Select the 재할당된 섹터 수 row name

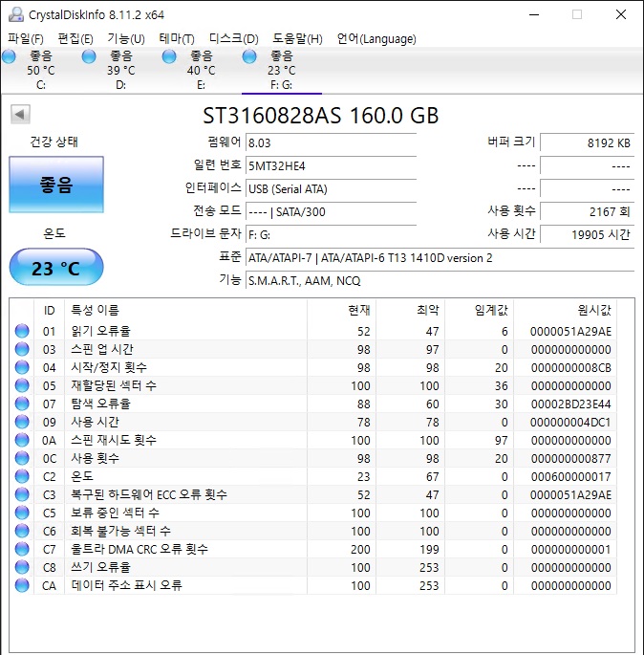[114, 385]
